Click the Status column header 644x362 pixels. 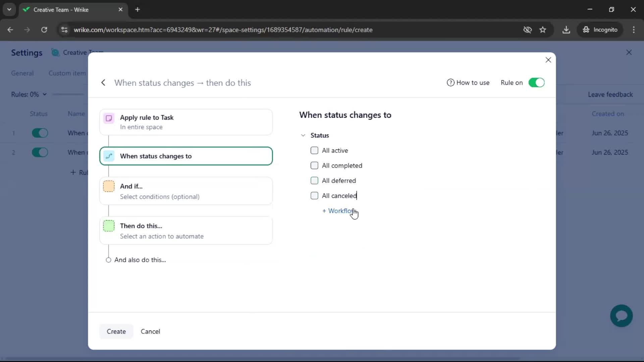(39, 114)
